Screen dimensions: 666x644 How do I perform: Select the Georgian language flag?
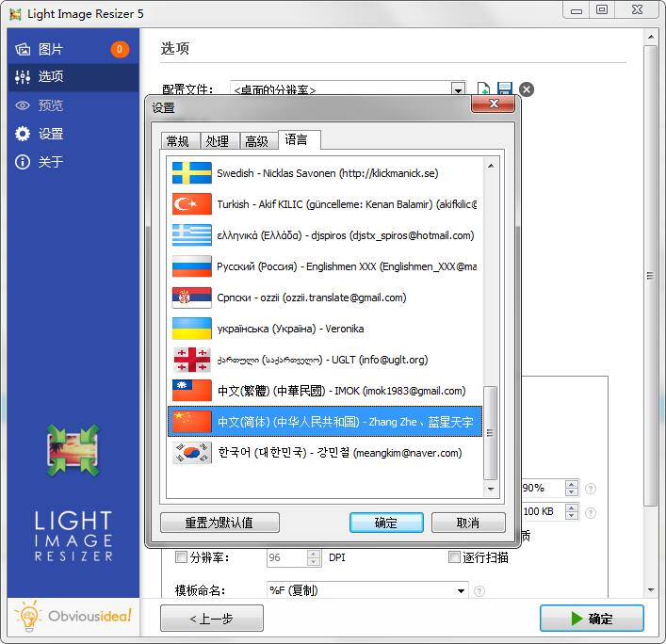tap(192, 360)
